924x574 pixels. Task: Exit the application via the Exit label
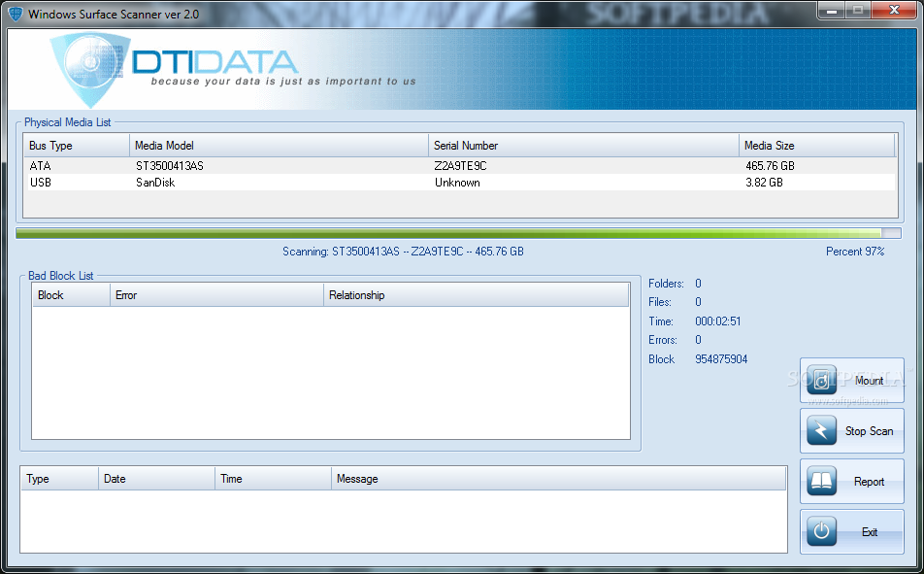[x=870, y=532]
